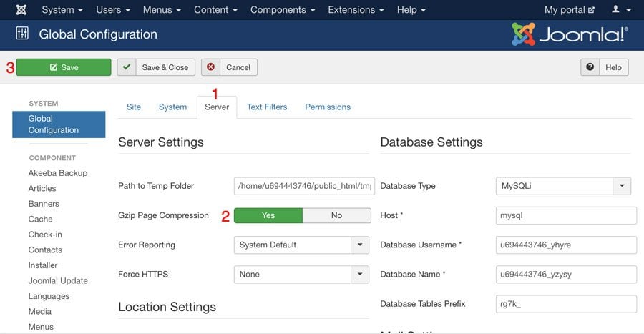
Task: Open the sidebar Menus link
Action: coord(41,327)
